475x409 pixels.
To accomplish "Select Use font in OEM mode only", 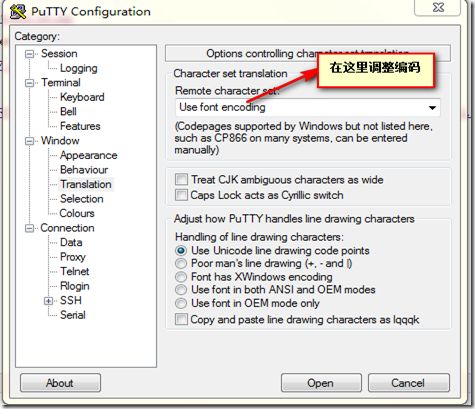I will pos(181,303).
